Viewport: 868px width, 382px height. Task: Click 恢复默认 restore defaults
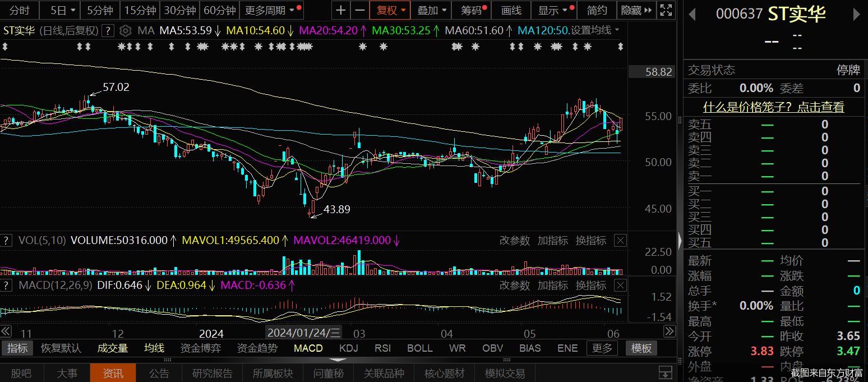tap(61, 348)
